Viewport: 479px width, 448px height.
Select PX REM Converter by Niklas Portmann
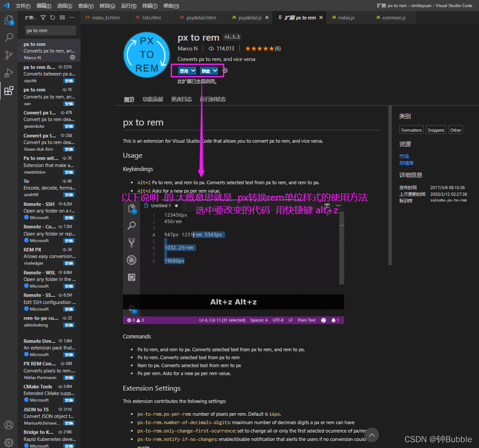click(x=49, y=371)
